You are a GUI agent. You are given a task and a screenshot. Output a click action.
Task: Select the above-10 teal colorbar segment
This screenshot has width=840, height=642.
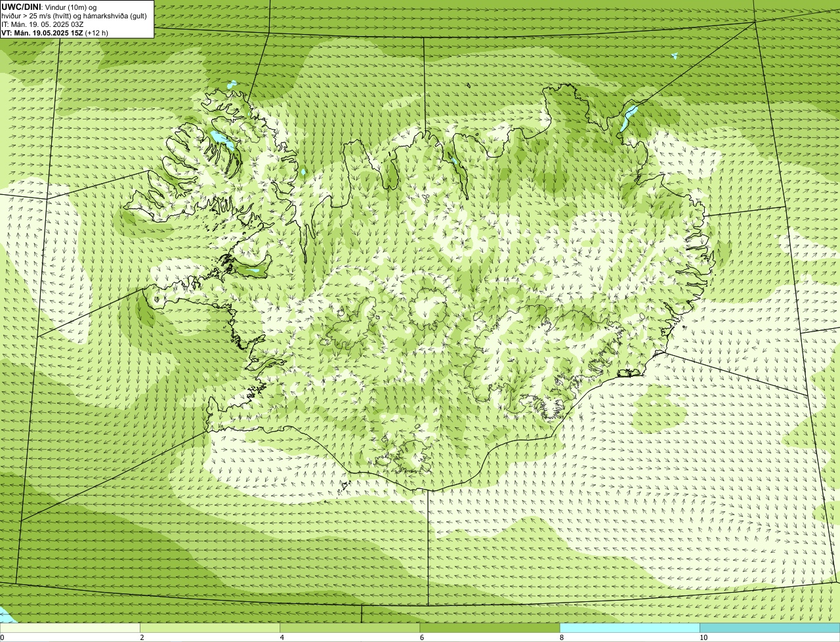(770, 628)
